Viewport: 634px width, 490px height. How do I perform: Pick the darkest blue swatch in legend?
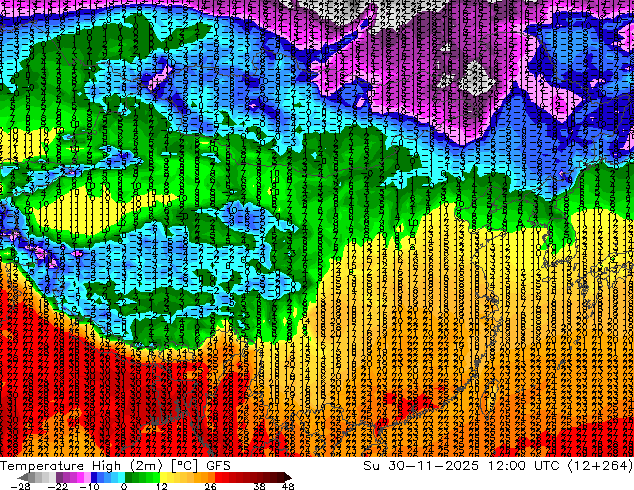(x=94, y=477)
